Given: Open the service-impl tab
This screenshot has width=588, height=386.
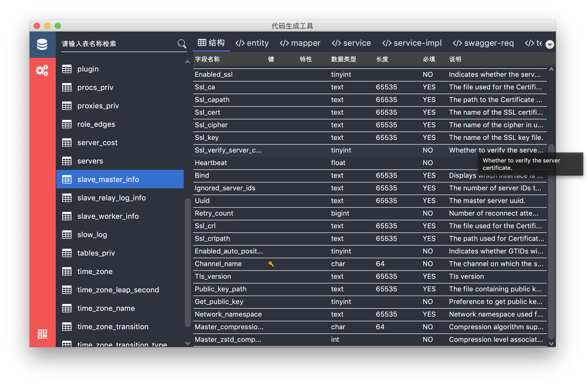Looking at the screenshot, I should click(x=412, y=43).
